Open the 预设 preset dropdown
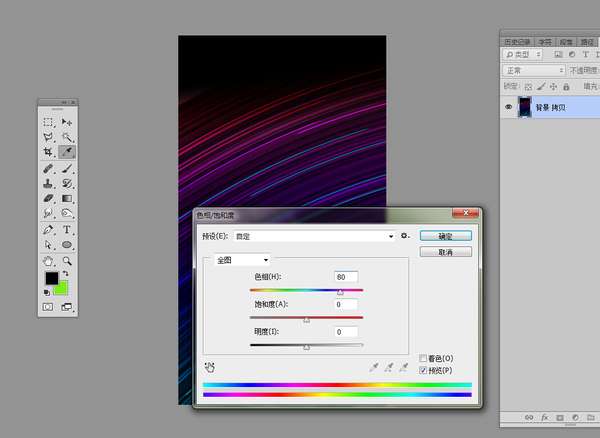600x438 pixels. (314, 236)
